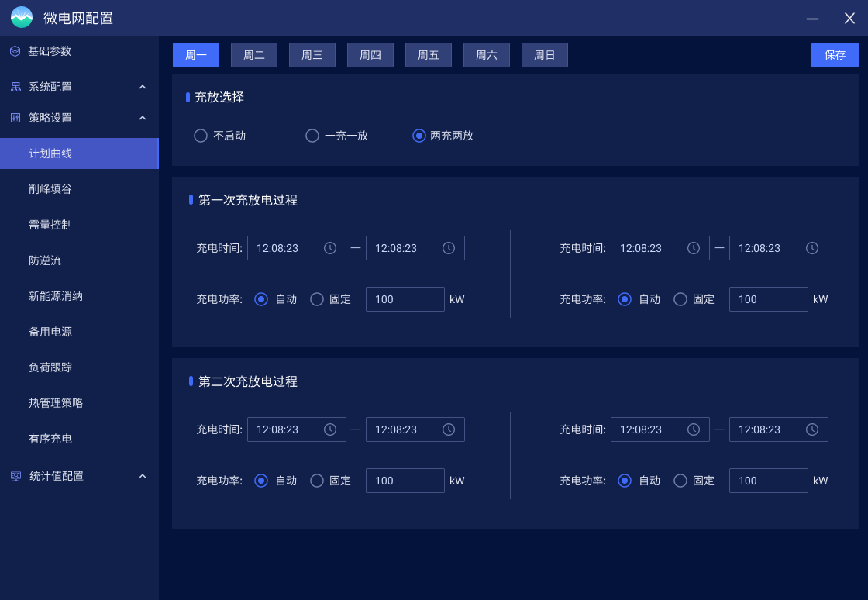Switch to the 周三 tab
This screenshot has height=600, width=868.
tap(312, 54)
